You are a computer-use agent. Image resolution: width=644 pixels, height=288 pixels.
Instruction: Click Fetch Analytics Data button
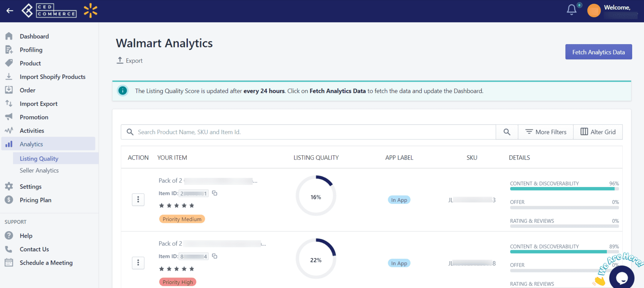[599, 52]
